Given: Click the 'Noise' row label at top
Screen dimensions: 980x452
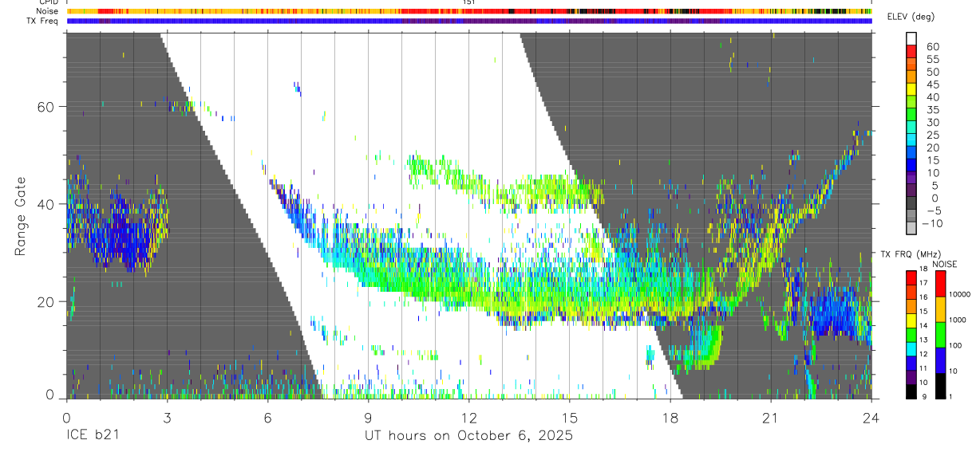Looking at the screenshot, I should point(48,12).
